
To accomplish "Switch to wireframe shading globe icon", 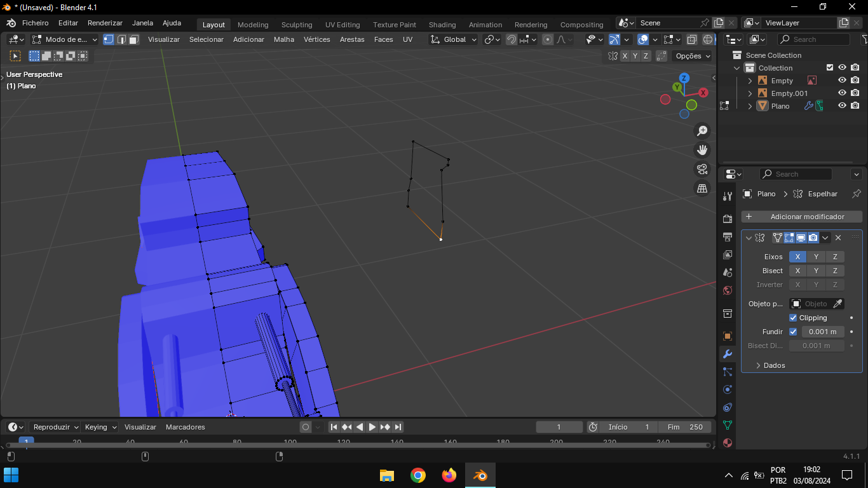I will click(708, 39).
